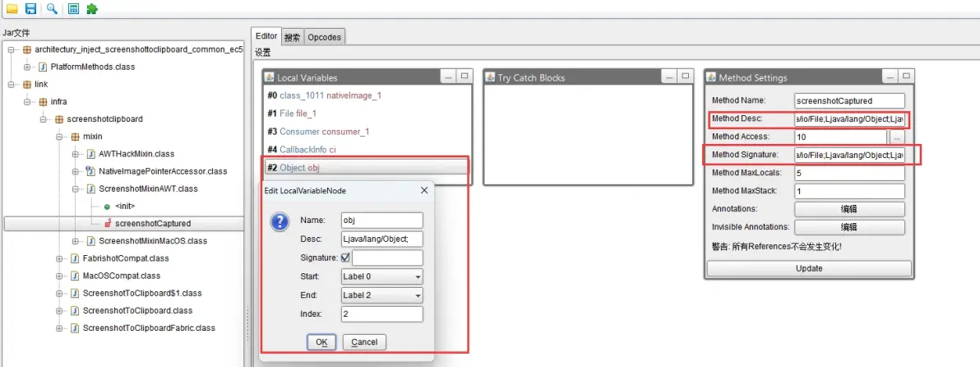Focus the Method MaxLocals field
This screenshot has height=367, width=980.
tap(849, 173)
